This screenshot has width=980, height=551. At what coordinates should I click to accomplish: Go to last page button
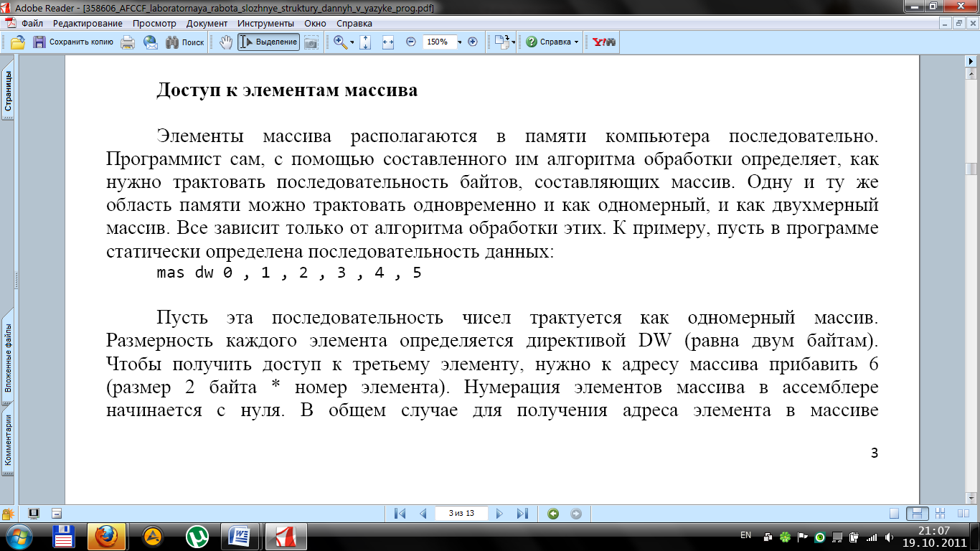[x=522, y=514]
